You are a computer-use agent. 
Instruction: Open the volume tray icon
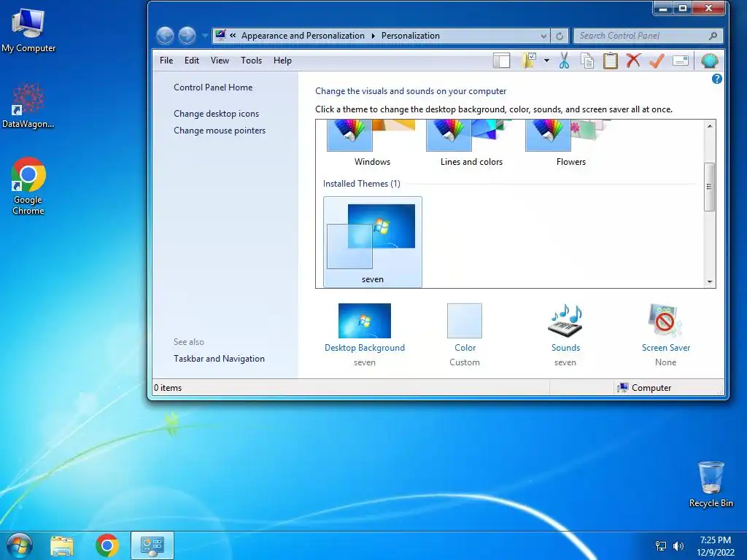tap(678, 545)
